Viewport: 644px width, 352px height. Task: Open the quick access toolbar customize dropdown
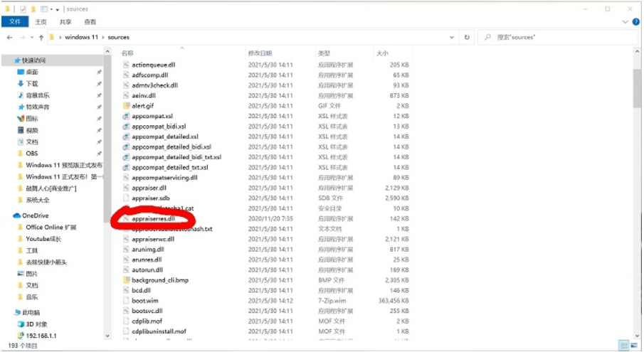click(x=57, y=9)
